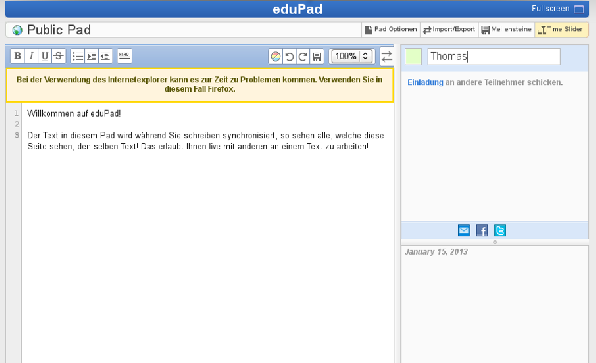Click the line 'Willkommen auf eduPad!'
This screenshot has width=596, height=363.
(x=74, y=113)
